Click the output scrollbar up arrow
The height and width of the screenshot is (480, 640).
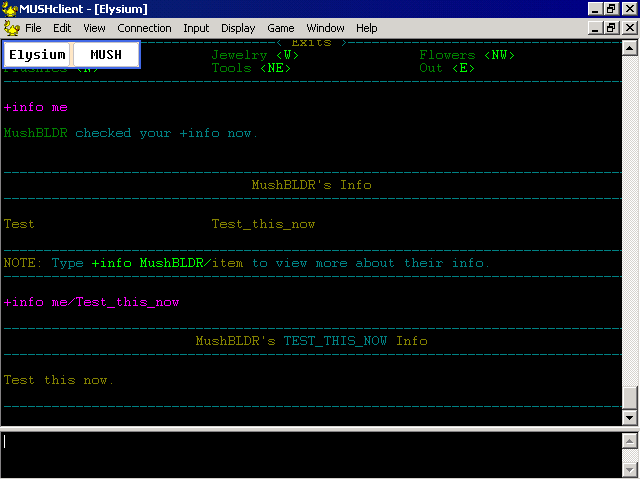(629, 48)
